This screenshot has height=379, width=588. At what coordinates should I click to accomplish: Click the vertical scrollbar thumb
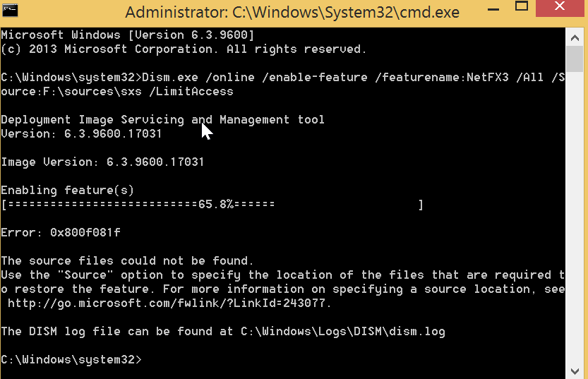click(575, 59)
